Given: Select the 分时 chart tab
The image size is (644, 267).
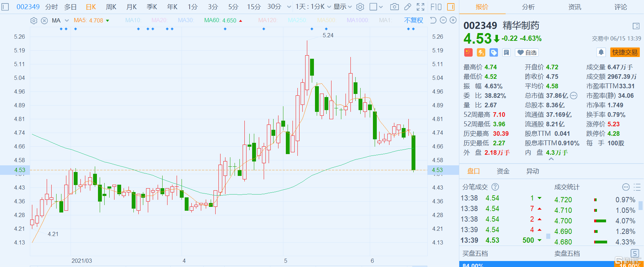Looking at the screenshot, I should [x=51, y=7].
